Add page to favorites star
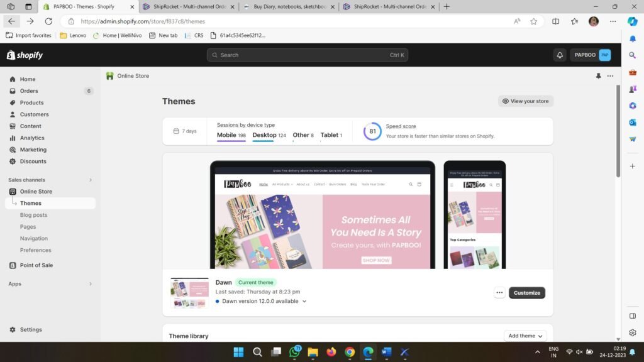Screen dimensions: 644x362 coord(533,21)
